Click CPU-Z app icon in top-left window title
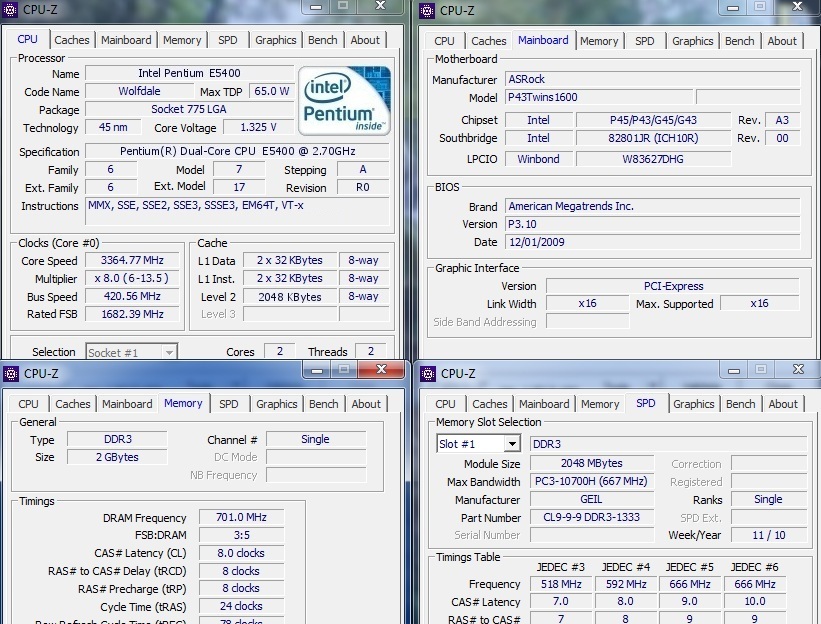The width and height of the screenshot is (821, 624). (x=10, y=9)
